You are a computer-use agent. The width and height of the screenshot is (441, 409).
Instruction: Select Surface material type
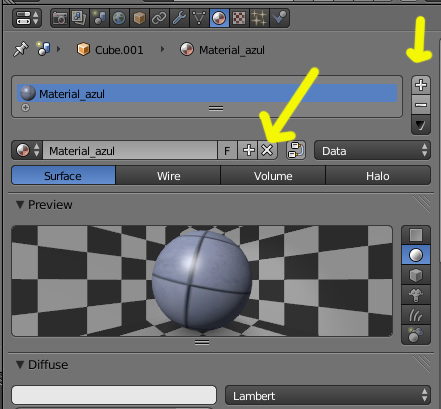click(x=63, y=175)
